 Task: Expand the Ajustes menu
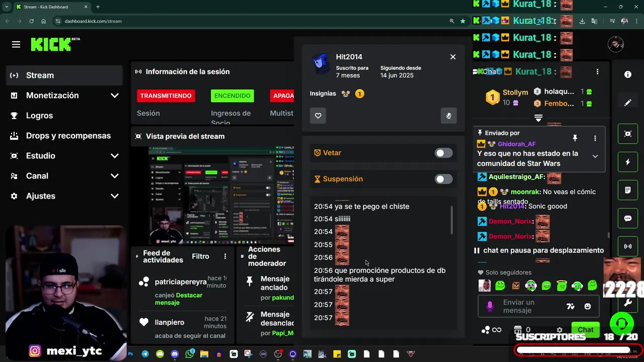click(x=64, y=196)
